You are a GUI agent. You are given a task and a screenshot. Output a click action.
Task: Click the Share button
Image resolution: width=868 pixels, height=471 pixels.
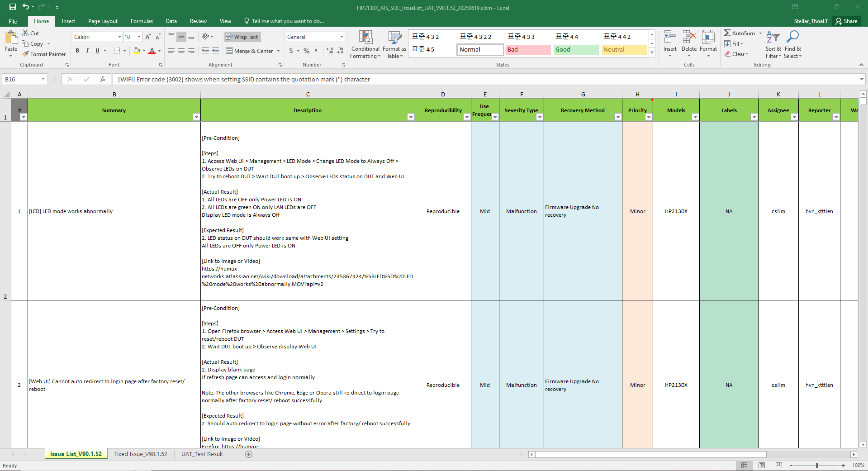[847, 21]
